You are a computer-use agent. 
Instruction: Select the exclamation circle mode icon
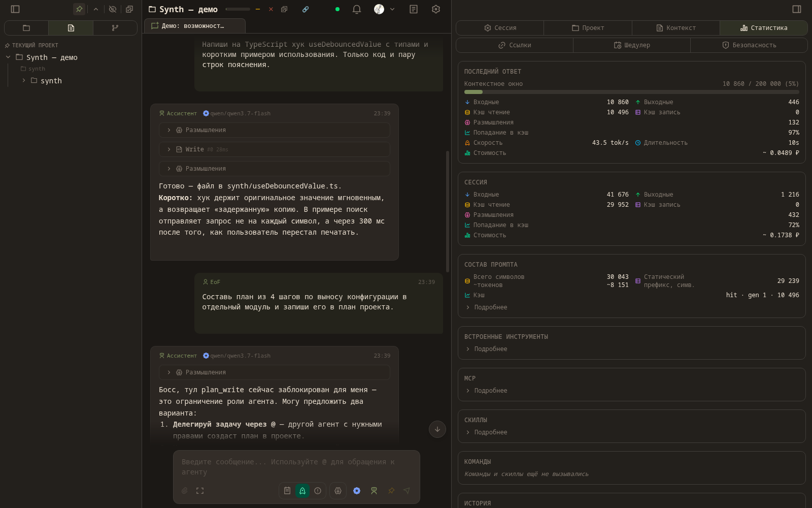318,491
